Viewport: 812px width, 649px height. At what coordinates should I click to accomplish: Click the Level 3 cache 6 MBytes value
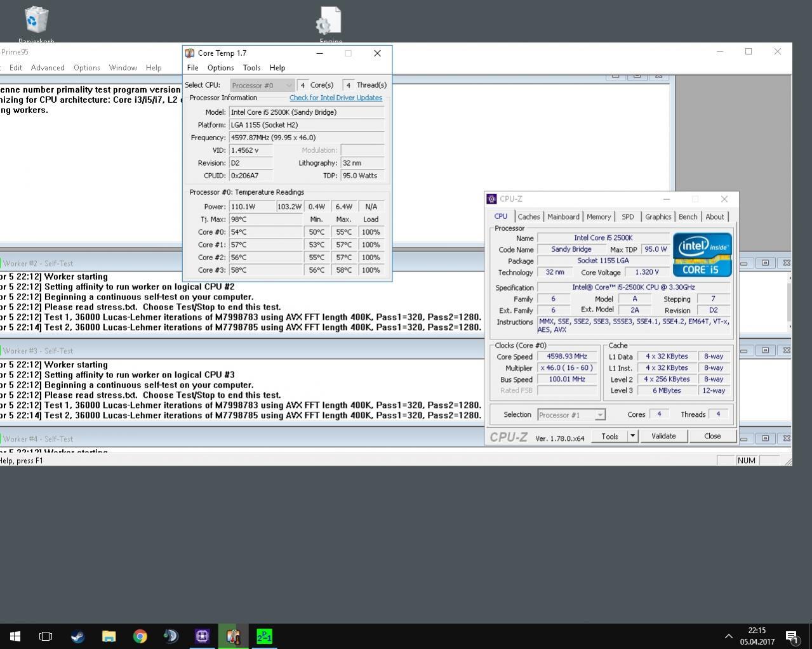point(667,391)
